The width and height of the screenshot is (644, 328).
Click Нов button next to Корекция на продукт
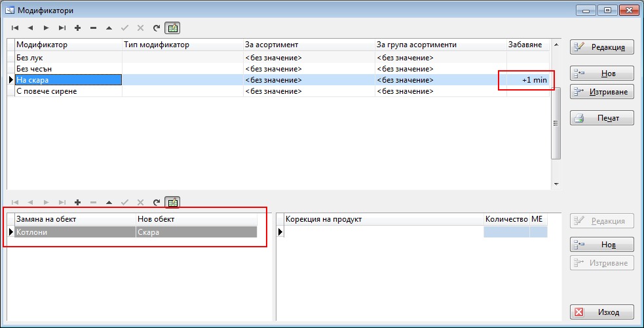tap(602, 244)
